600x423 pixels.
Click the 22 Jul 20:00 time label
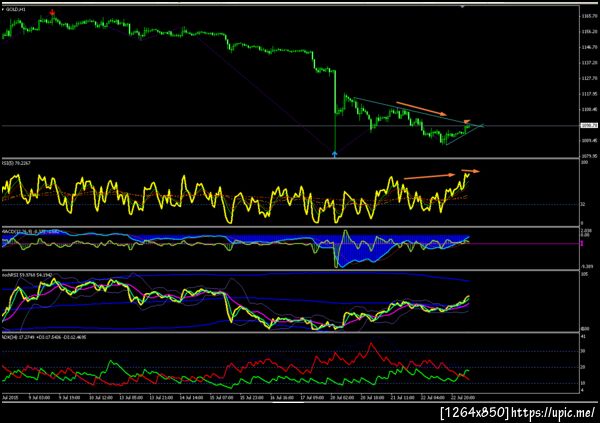pyautogui.click(x=463, y=398)
